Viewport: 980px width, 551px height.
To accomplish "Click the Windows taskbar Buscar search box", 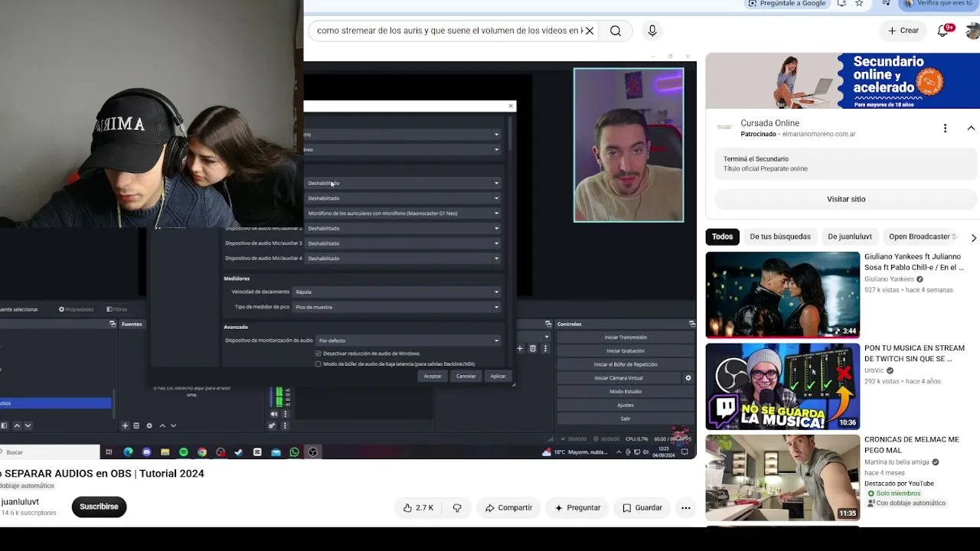I will tap(50, 452).
